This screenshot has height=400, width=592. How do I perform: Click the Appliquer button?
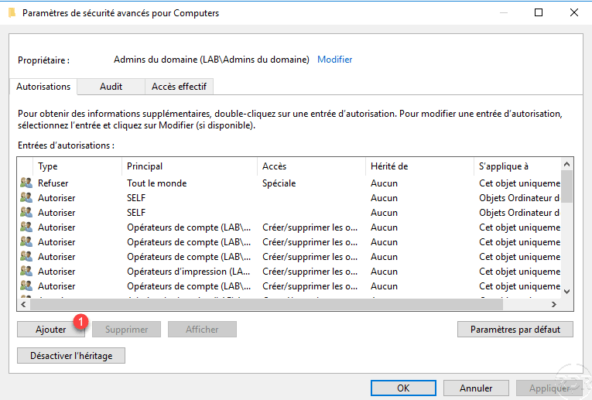pyautogui.click(x=549, y=388)
